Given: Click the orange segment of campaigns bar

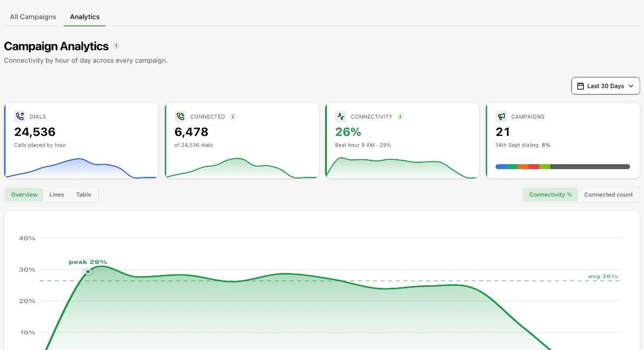Looking at the screenshot, I should coord(523,167).
